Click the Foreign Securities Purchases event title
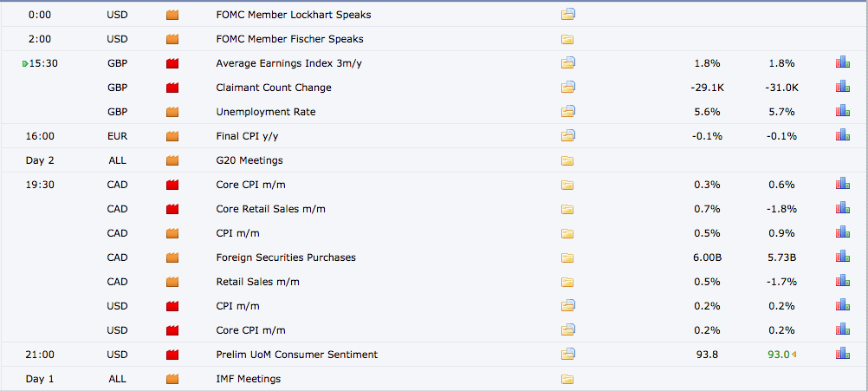This screenshot has height=391, width=868. pos(285,257)
